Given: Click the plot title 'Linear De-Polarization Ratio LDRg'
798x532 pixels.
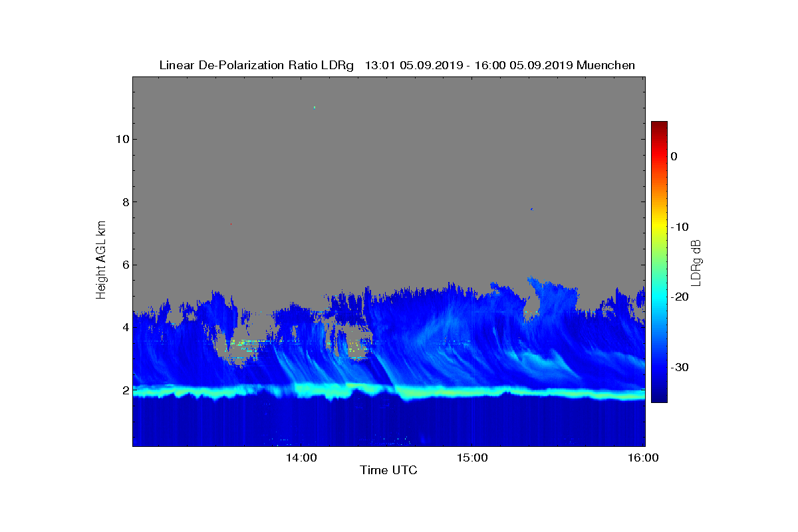Looking at the screenshot, I should [x=257, y=65].
